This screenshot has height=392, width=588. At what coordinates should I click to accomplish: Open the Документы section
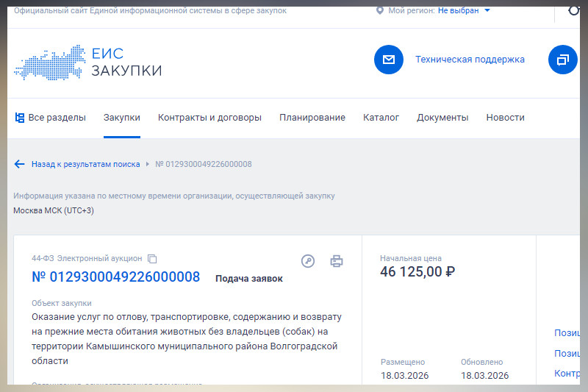click(x=442, y=118)
